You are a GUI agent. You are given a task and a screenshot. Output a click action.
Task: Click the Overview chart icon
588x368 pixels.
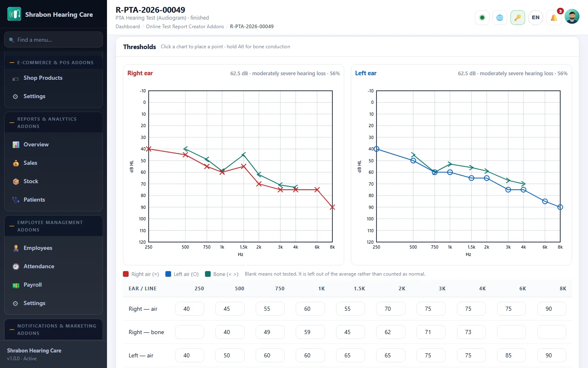16,145
